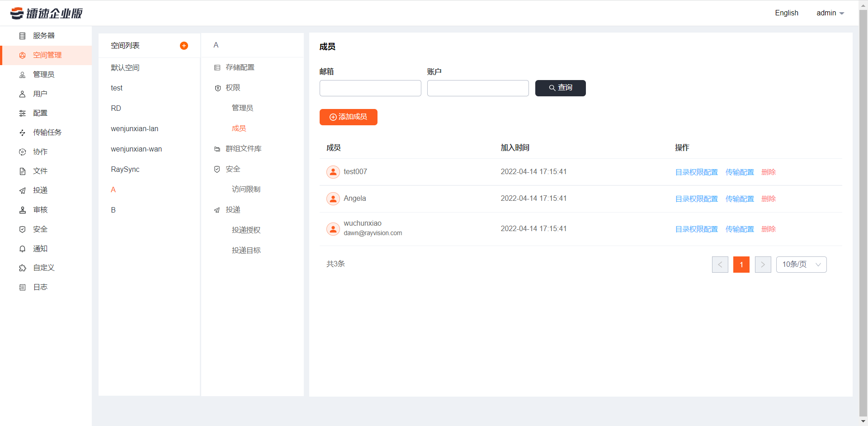The width and height of the screenshot is (868, 426).
Task: Click the 协作 collaboration sidebar icon
Action: click(22, 152)
